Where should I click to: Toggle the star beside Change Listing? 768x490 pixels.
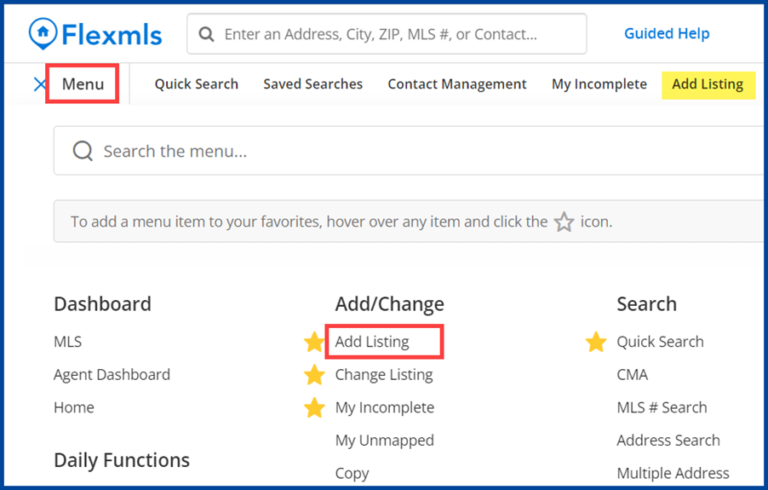(314, 375)
